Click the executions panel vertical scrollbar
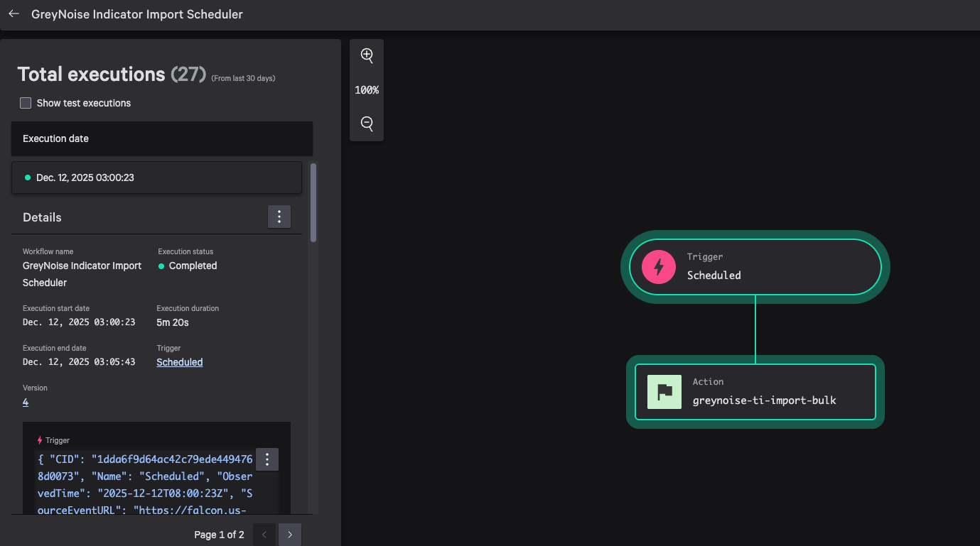This screenshot has height=546, width=980. [x=313, y=202]
